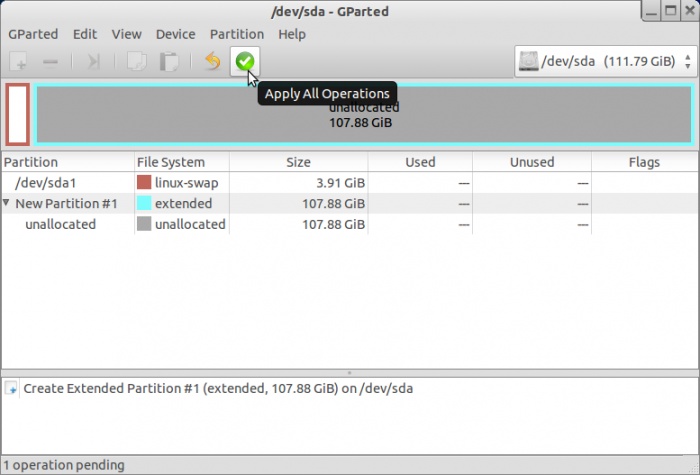Viewport: 700px width, 475px height.
Task: Click the Paste partition toolbar icon
Action: click(169, 61)
